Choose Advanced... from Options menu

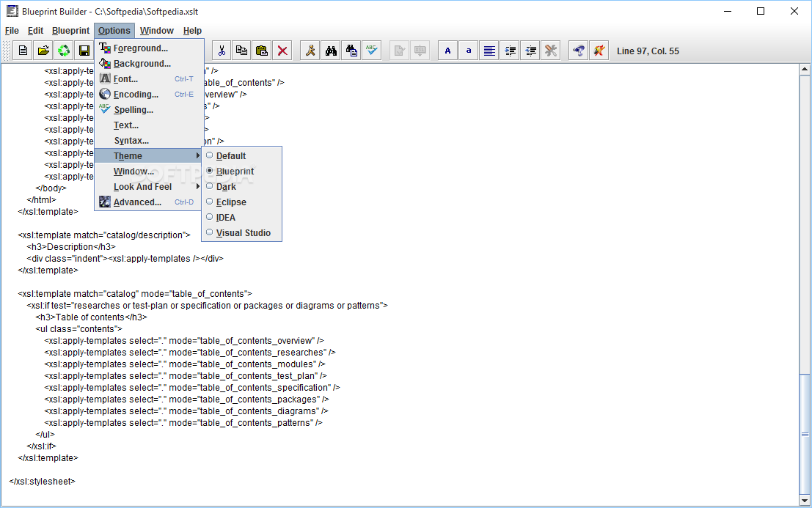pos(149,202)
